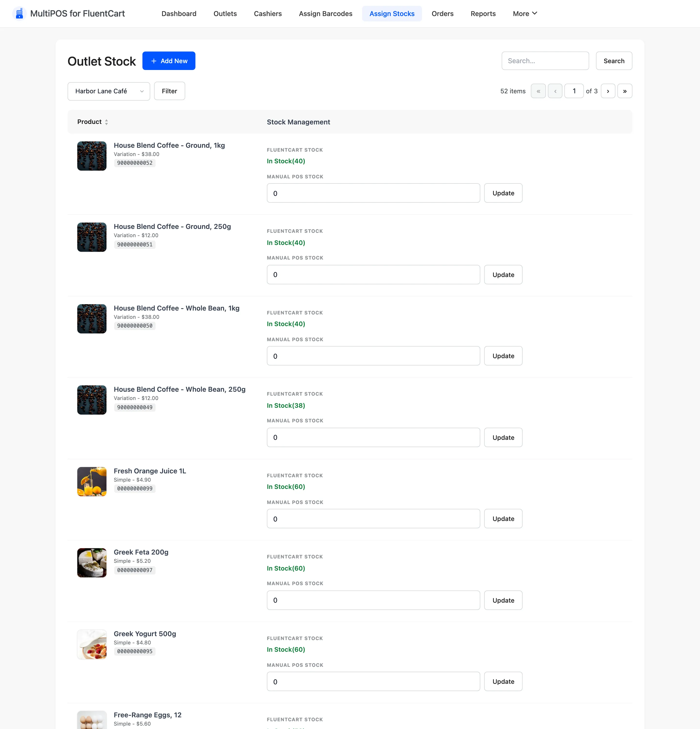Update stock for Whole Bean 1kg

click(503, 356)
